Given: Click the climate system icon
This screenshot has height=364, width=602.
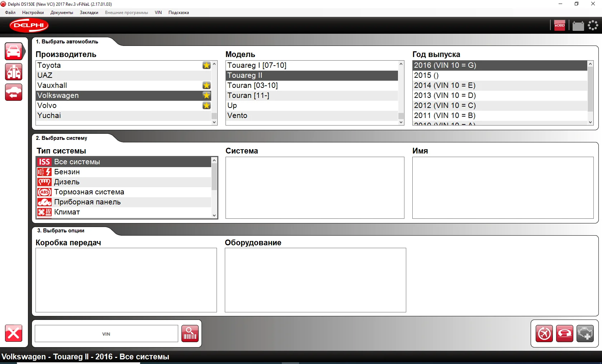Looking at the screenshot, I should (x=44, y=212).
